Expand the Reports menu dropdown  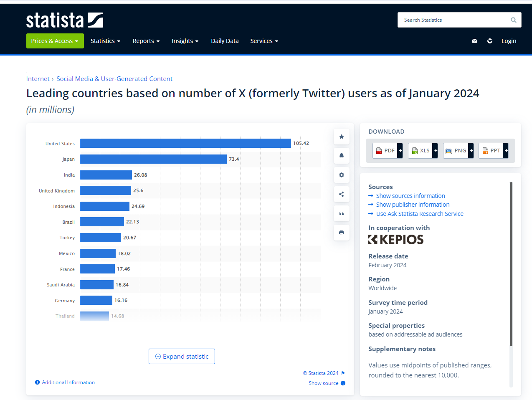[x=146, y=41]
